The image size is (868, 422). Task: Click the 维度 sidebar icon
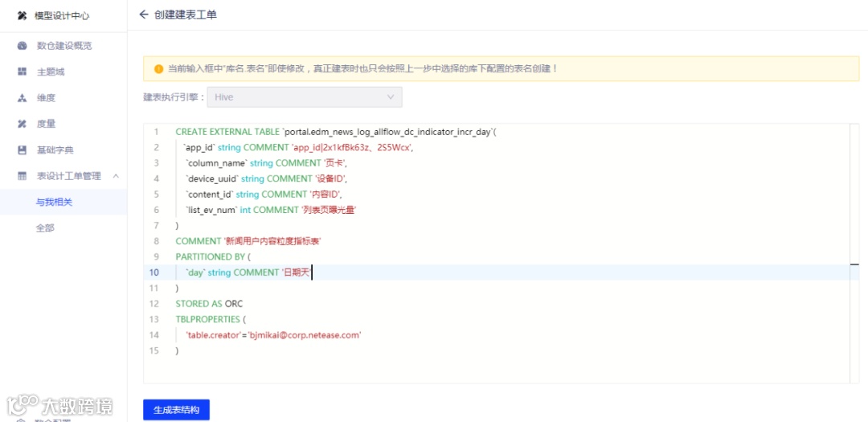[23, 98]
